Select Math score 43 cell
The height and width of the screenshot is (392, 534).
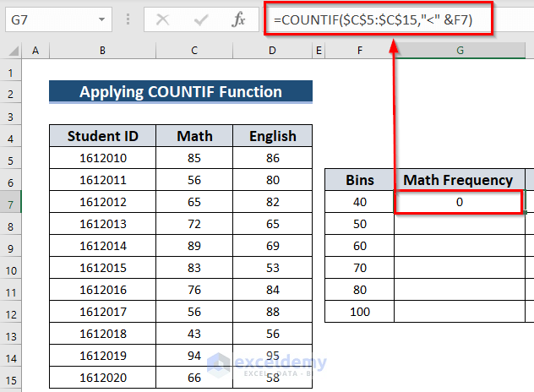point(194,334)
